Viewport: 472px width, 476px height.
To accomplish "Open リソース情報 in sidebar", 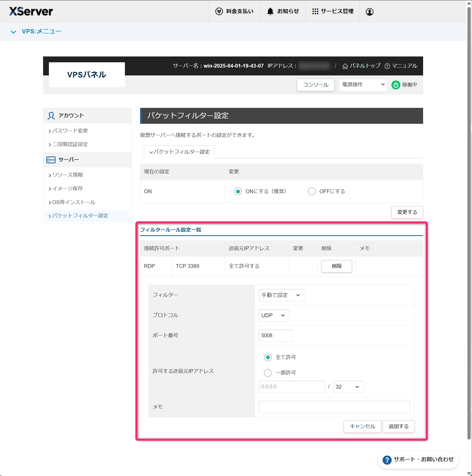I will tap(66, 175).
